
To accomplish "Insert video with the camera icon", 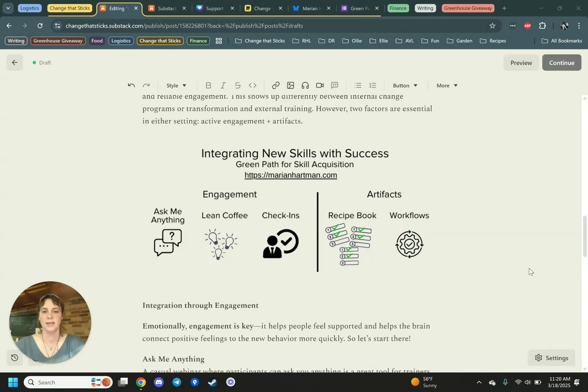I will pyautogui.click(x=320, y=85).
